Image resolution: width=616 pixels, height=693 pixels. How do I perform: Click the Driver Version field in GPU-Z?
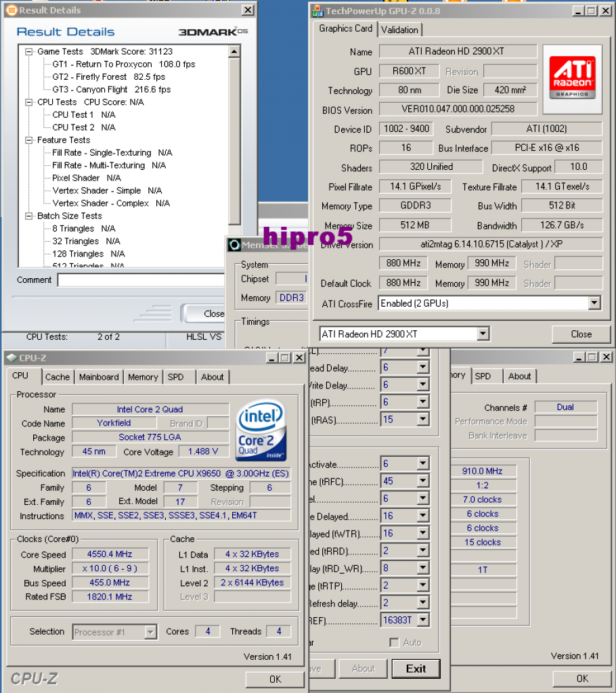tap(491, 244)
